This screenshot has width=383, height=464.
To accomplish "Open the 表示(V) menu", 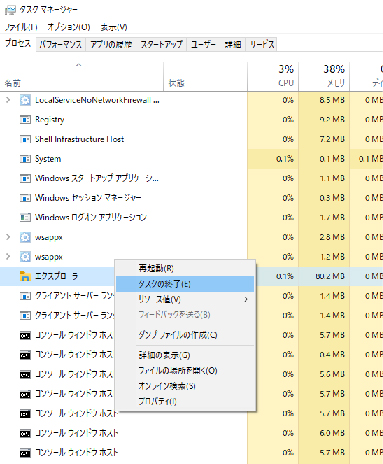I will 114,27.
